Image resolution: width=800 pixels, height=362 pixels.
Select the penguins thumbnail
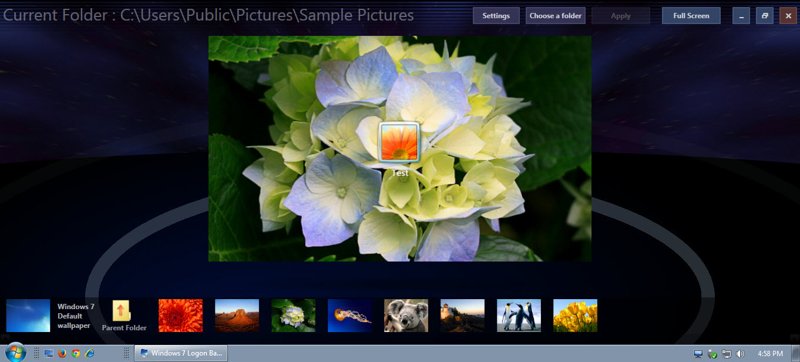tap(519, 316)
